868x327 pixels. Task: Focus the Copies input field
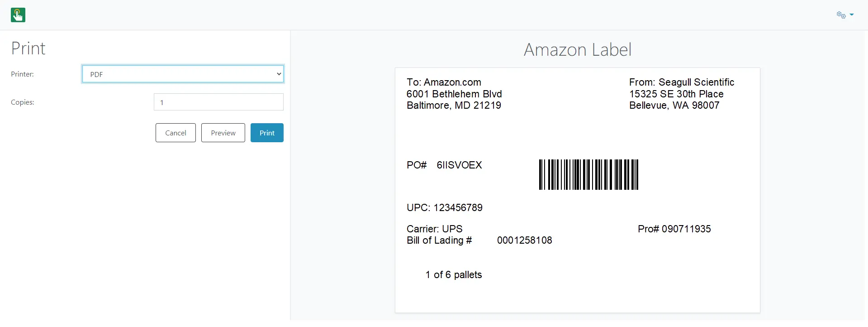point(218,102)
